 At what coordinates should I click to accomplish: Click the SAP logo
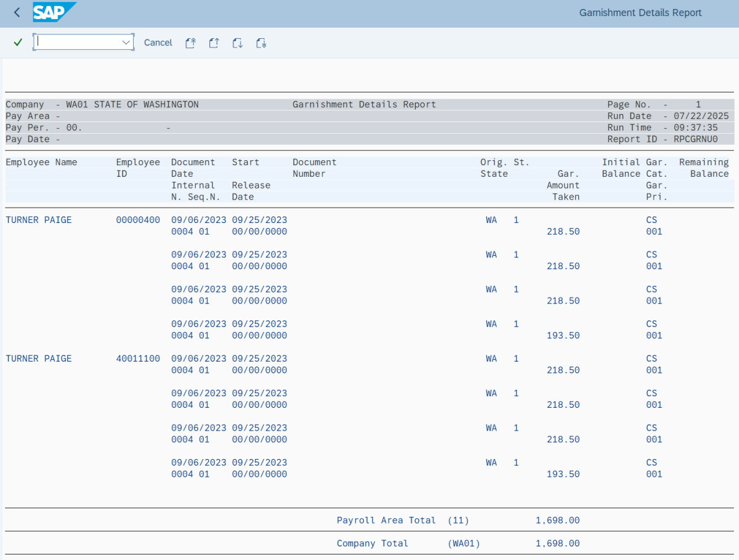pyautogui.click(x=54, y=12)
